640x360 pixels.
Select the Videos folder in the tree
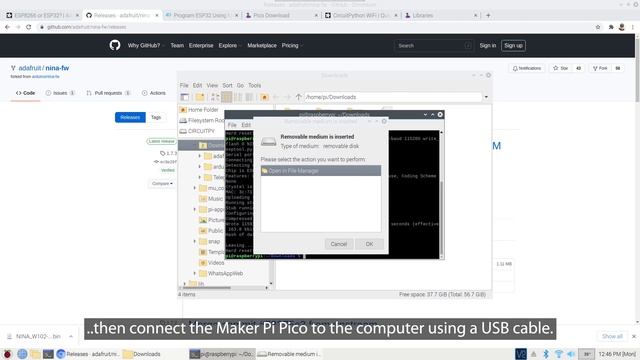(211, 263)
